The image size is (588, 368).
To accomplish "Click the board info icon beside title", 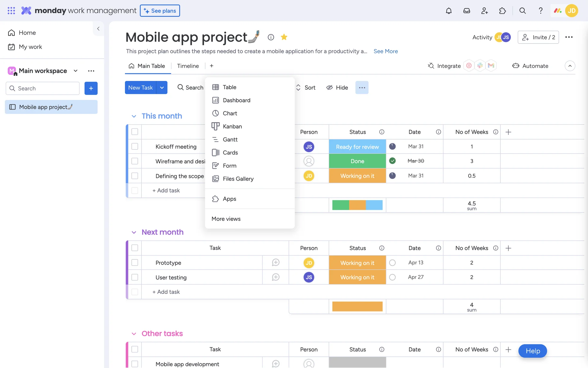I will (x=271, y=37).
